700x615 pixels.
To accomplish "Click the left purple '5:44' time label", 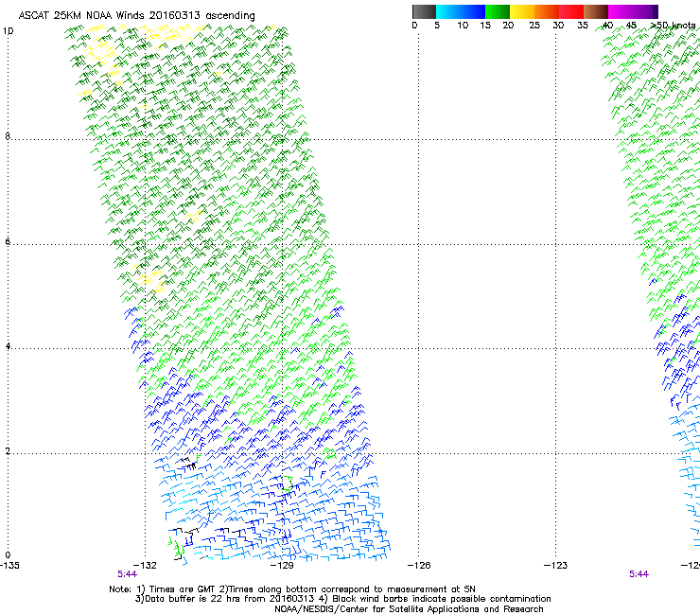I will click(x=128, y=574).
